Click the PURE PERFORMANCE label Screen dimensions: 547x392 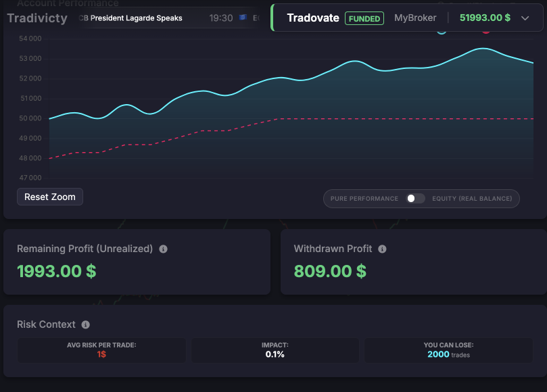[x=364, y=199]
